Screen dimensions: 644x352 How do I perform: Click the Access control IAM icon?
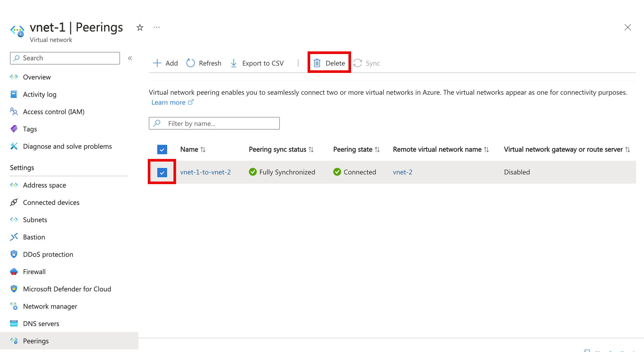[x=13, y=112]
